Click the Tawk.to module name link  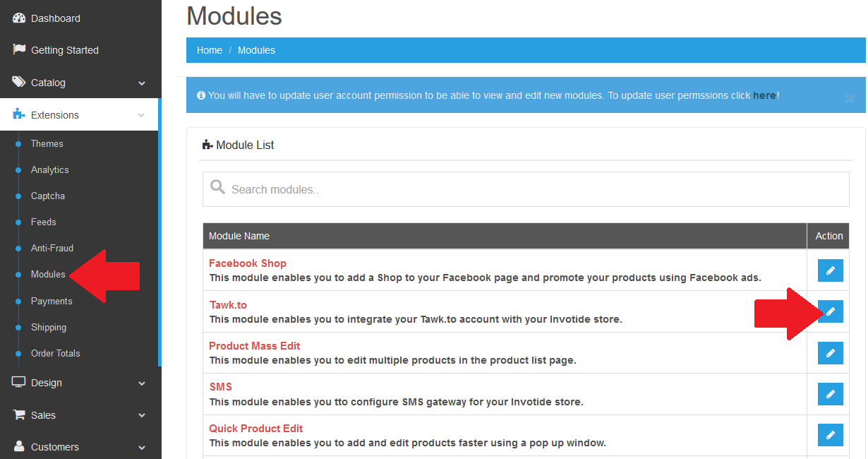pyautogui.click(x=228, y=305)
